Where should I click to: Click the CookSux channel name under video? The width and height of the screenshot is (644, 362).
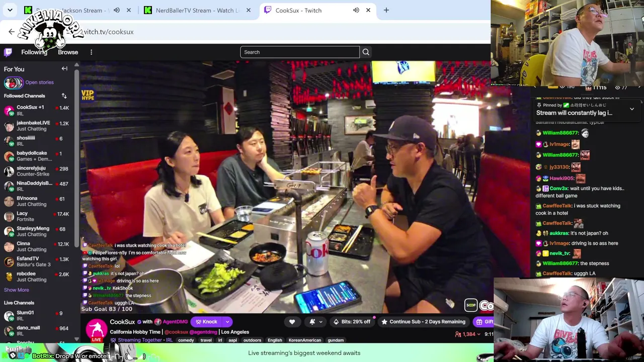pyautogui.click(x=122, y=322)
